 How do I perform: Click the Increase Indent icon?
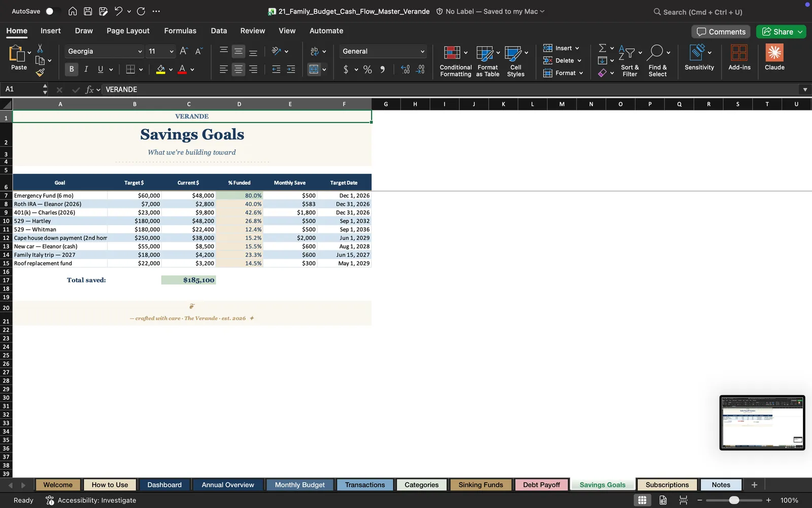pos(291,70)
